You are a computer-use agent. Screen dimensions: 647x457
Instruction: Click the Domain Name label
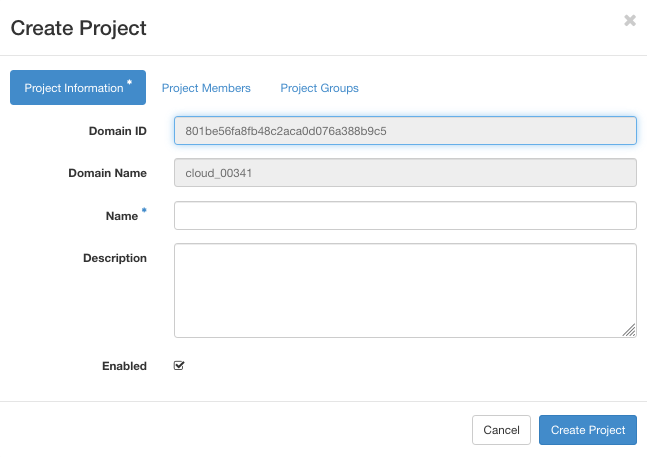point(107,173)
